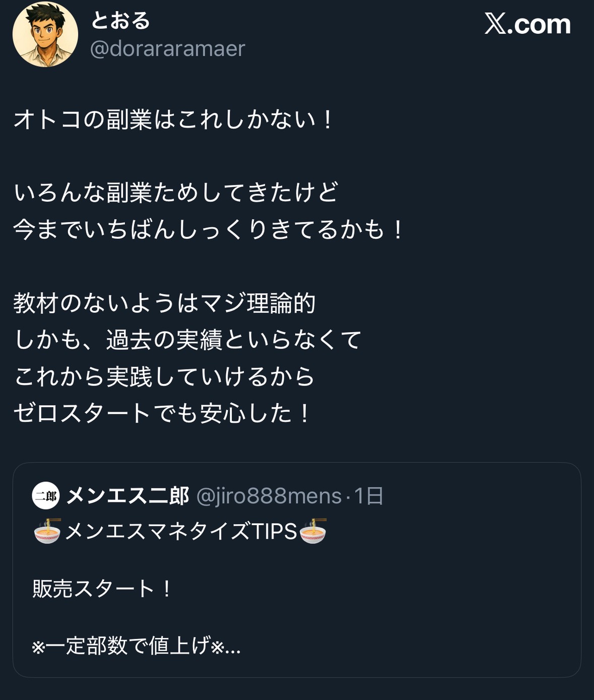The image size is (594, 700).
Task: Open the とおる display name
Action: tap(120, 21)
